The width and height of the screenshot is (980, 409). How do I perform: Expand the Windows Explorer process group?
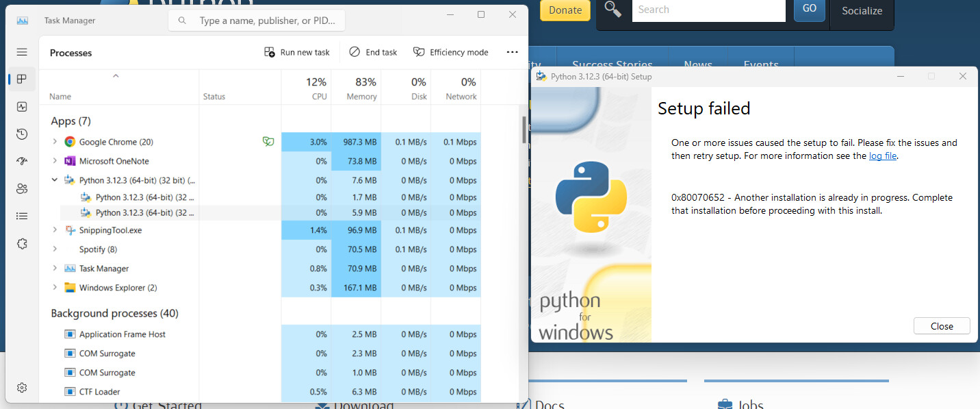pyautogui.click(x=55, y=288)
